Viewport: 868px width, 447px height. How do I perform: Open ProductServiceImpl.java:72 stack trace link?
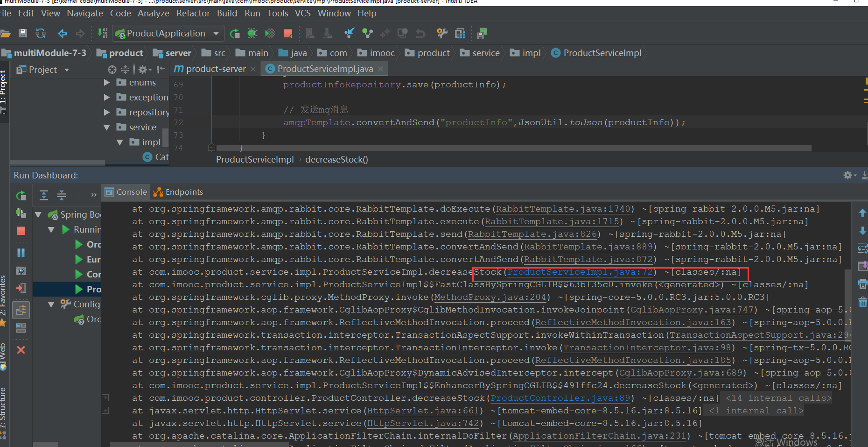coord(580,272)
